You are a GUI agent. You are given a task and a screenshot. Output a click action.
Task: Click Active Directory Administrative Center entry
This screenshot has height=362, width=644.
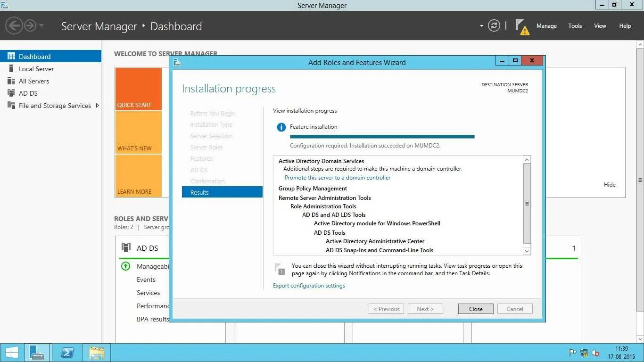tap(375, 241)
